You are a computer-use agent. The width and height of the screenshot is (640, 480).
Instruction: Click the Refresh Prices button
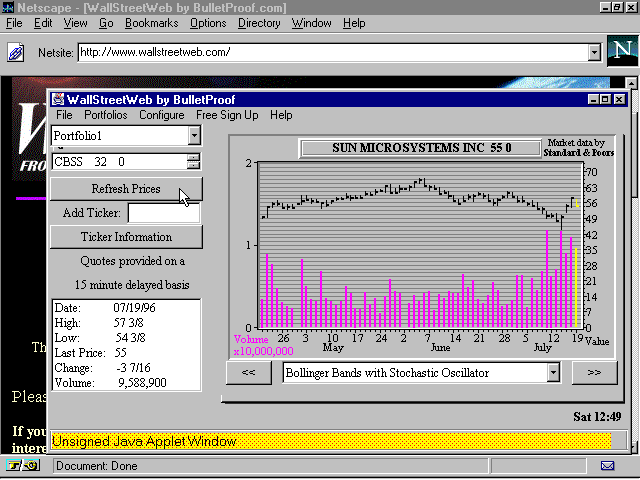(126, 189)
